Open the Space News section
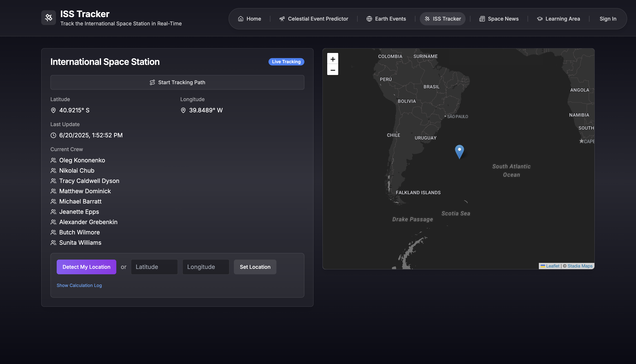Screen dimensions: 636x364 pyautogui.click(x=499, y=19)
